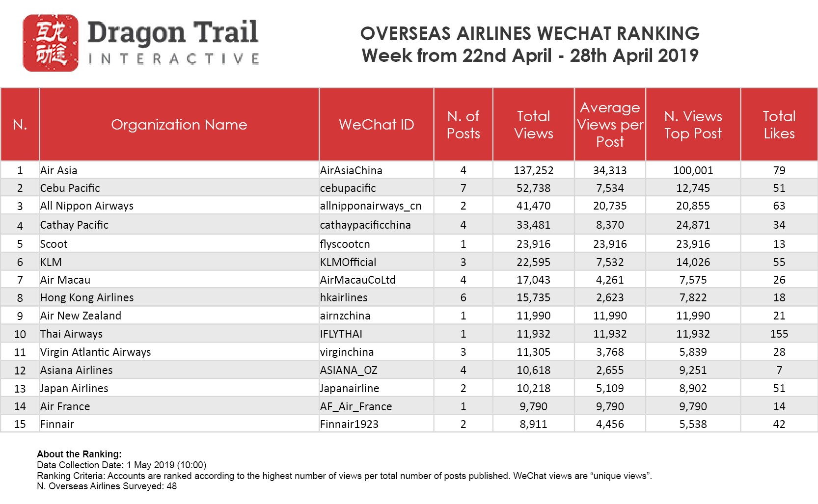Click the Organization Name column header
818x504 pixels.
point(179,125)
